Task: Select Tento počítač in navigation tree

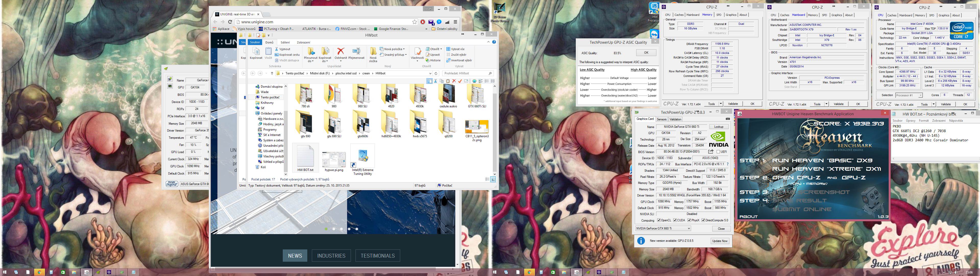Action: pyautogui.click(x=270, y=97)
